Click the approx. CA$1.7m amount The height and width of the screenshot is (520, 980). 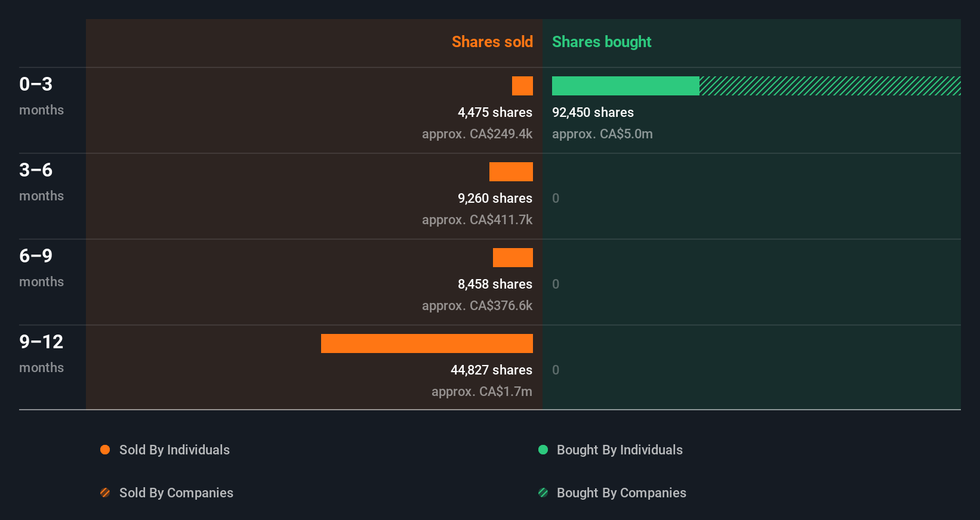(x=482, y=391)
